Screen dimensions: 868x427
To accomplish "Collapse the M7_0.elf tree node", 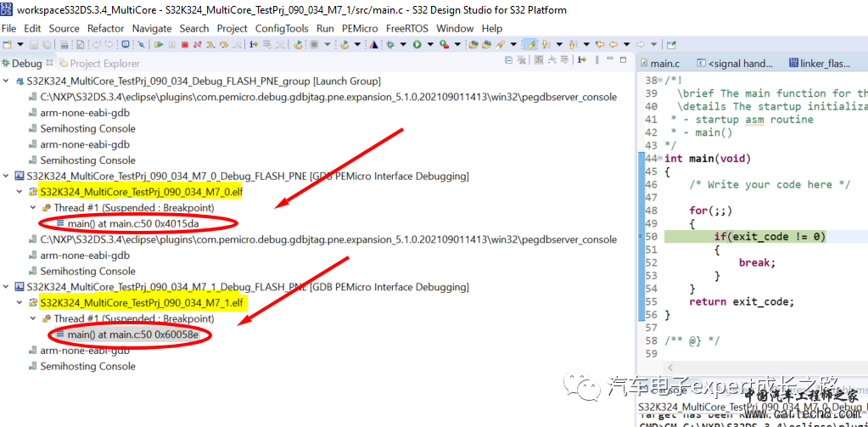I will click(19, 192).
